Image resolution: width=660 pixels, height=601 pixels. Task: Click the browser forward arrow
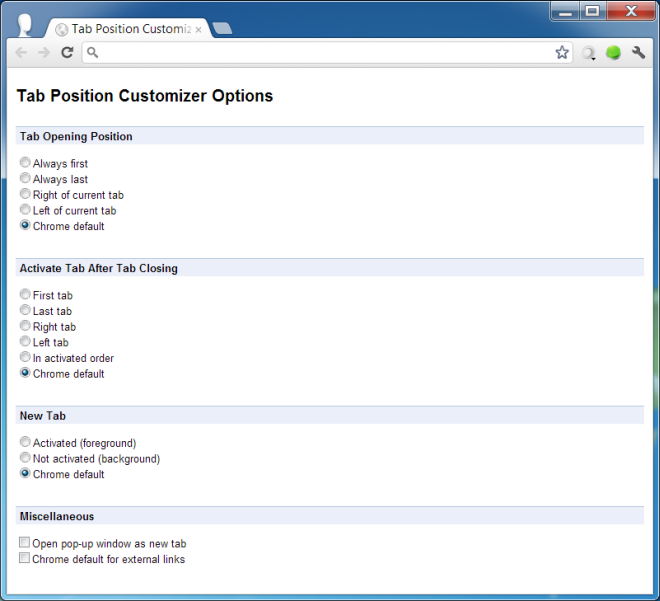(44, 53)
